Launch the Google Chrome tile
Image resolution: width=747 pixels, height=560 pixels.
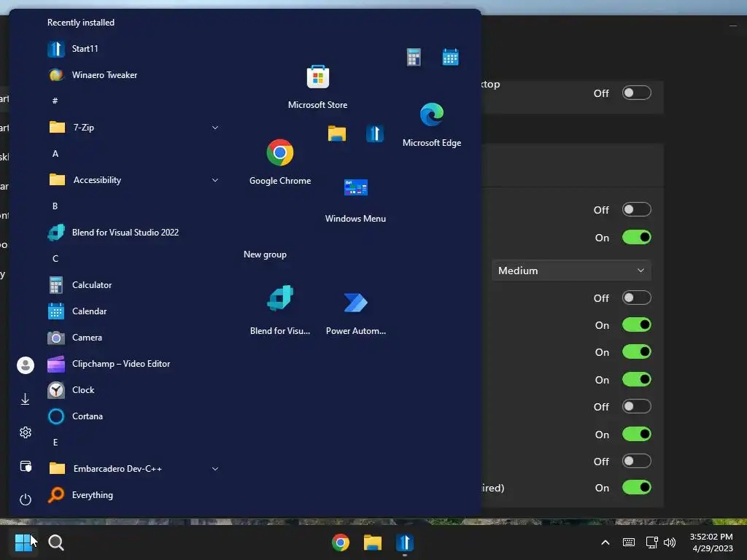(280, 161)
